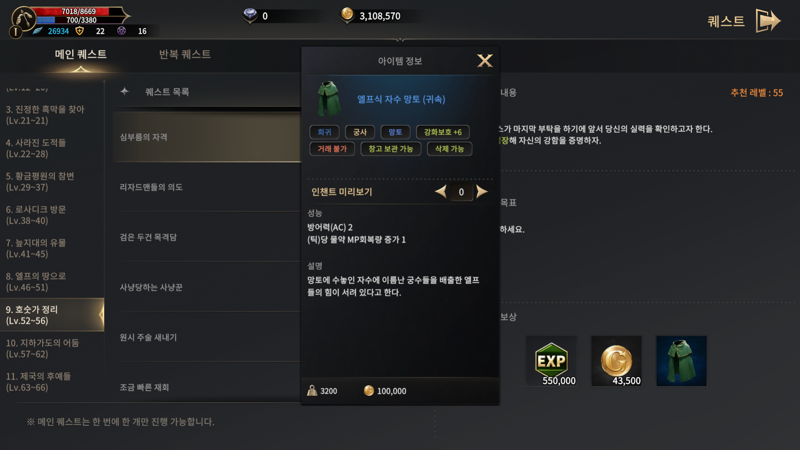Open the green cloak reward thumbnail
Viewport: 800px width, 450px height.
(x=681, y=361)
